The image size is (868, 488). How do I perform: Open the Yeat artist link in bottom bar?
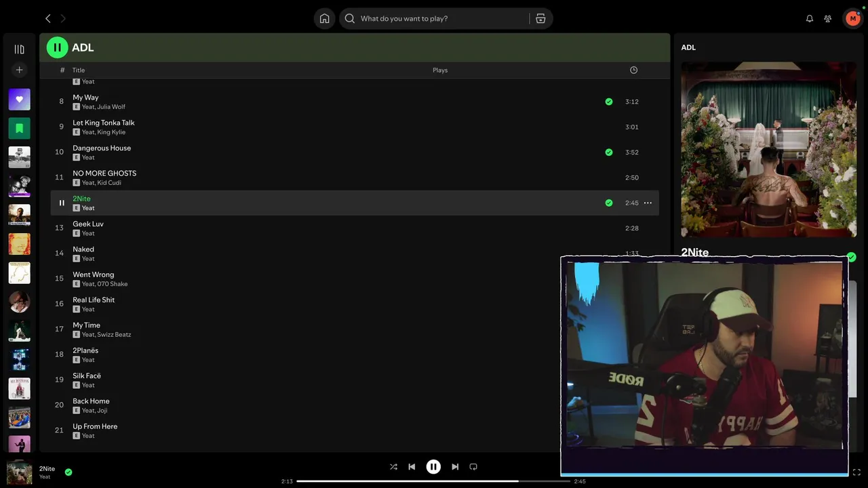coord(45,477)
